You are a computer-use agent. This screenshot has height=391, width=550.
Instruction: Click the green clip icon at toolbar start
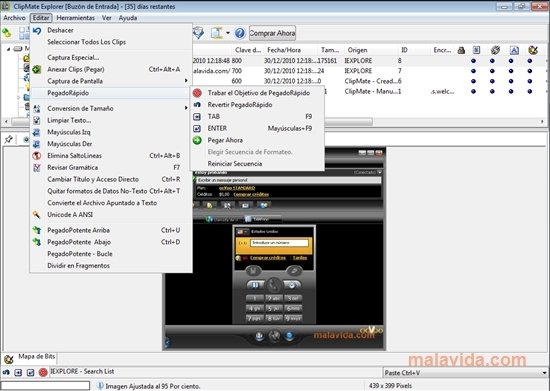click(7, 33)
